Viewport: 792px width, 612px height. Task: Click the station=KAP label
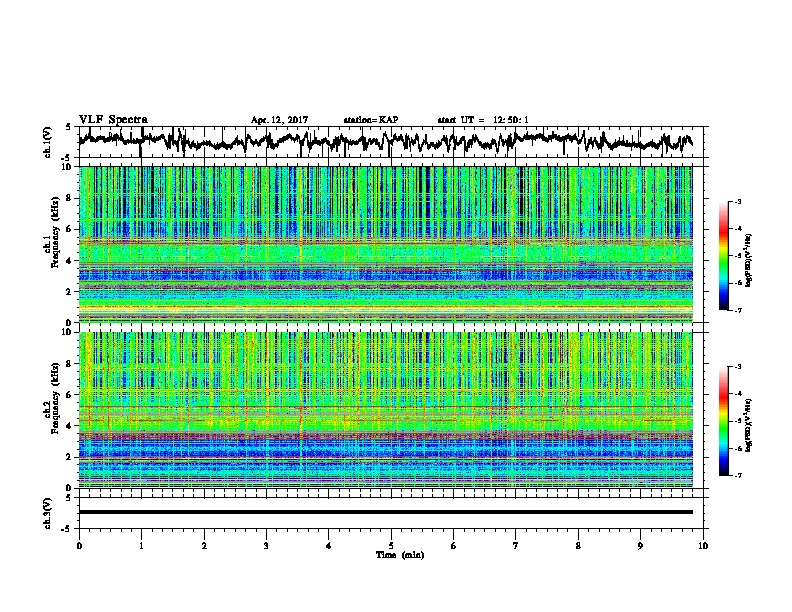[371, 120]
